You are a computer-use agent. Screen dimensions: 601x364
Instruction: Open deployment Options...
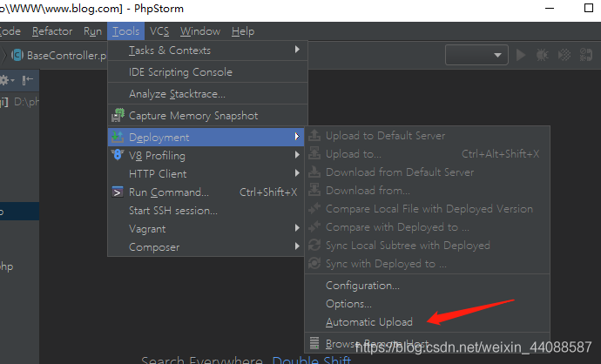pos(428,304)
